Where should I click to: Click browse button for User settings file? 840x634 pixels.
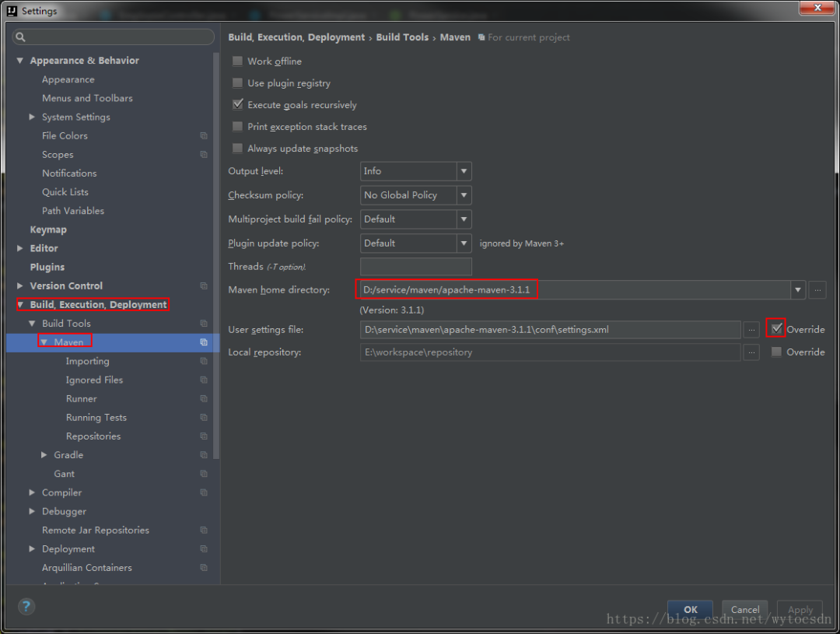pos(751,330)
